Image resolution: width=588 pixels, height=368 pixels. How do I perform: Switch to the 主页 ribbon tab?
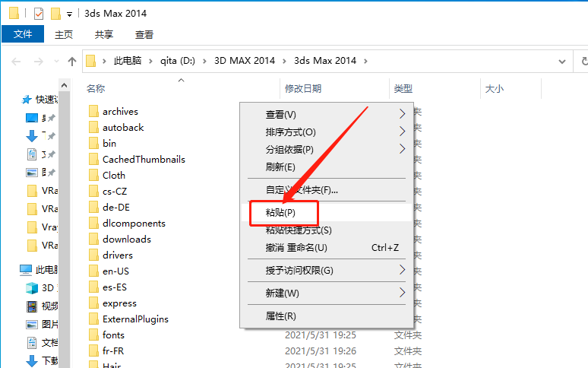point(64,34)
